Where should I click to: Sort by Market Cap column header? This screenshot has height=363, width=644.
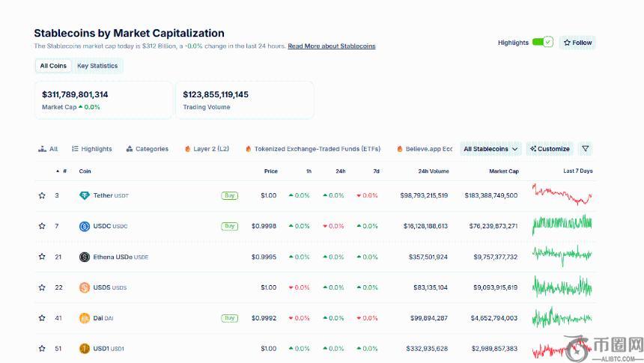tap(503, 171)
